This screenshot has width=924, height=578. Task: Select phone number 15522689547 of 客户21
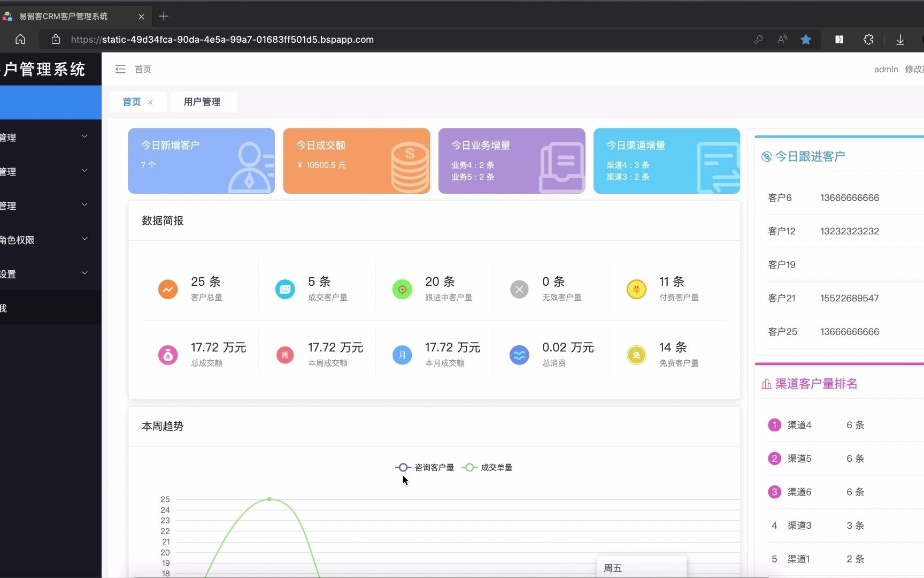pos(850,298)
